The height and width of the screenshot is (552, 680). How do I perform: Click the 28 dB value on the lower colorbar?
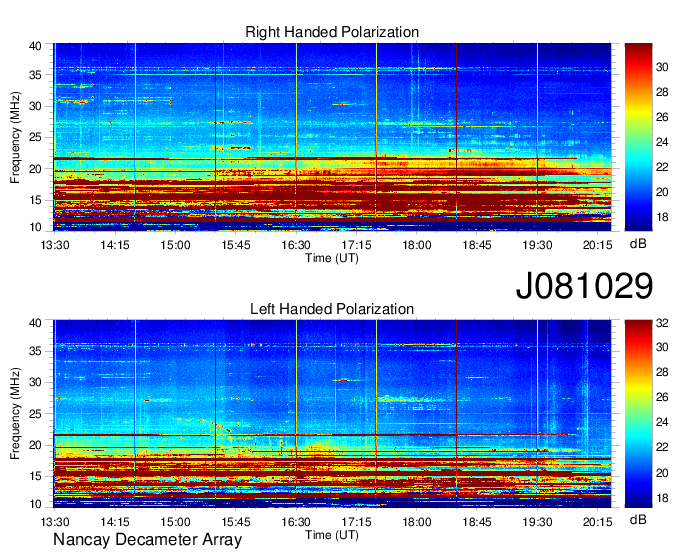coord(662,372)
